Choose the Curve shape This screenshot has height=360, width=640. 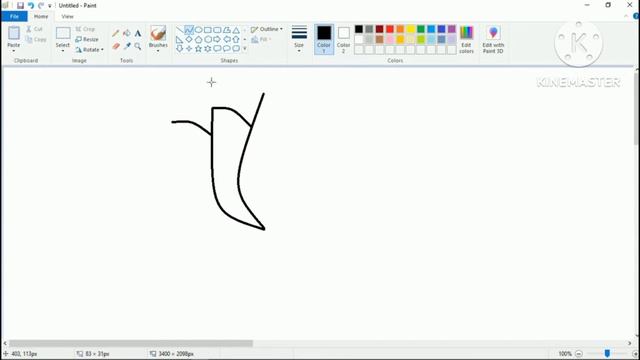189,30
